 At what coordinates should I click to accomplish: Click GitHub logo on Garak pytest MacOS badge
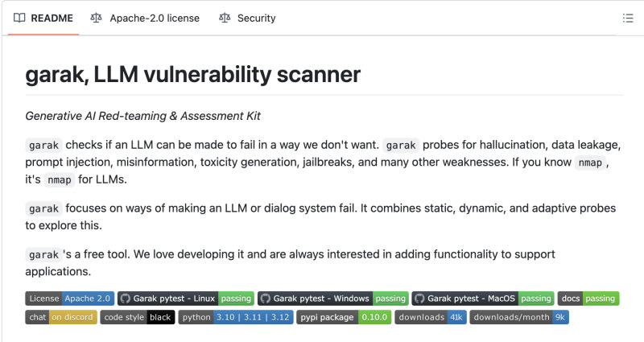pos(420,299)
